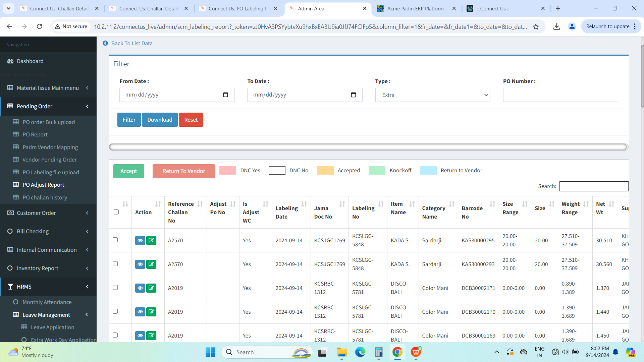Image resolution: width=644 pixels, height=362 pixels.
Task: Check the row for barcode DCB30002170
Action: (x=115, y=311)
